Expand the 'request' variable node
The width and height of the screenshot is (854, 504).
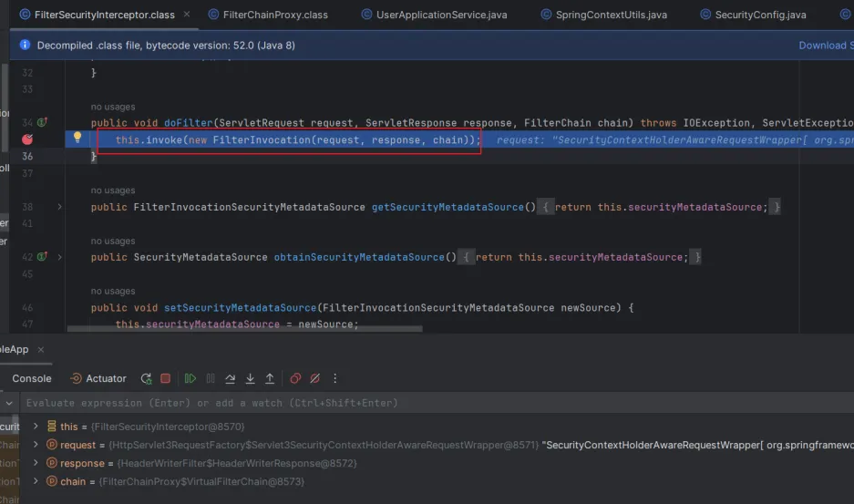(36, 445)
